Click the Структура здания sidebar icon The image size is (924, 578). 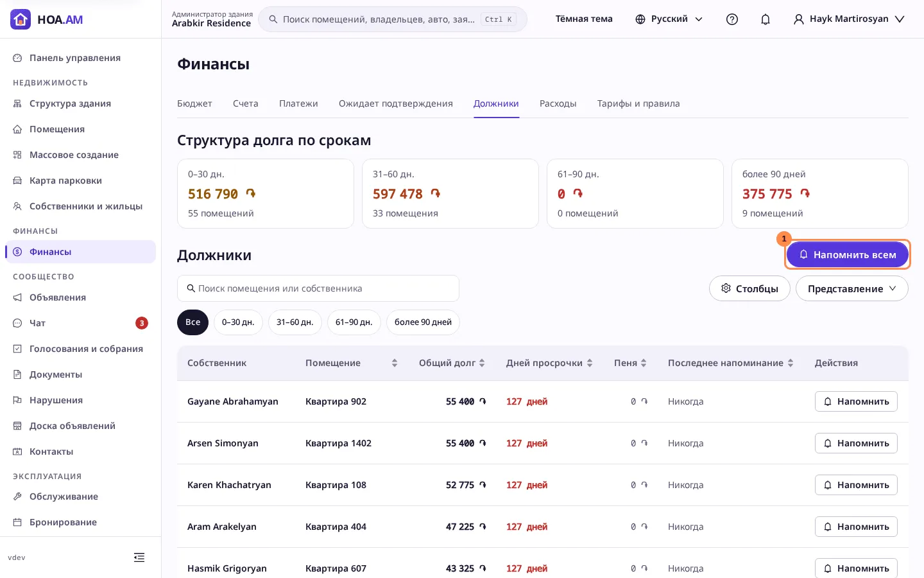pyautogui.click(x=17, y=103)
